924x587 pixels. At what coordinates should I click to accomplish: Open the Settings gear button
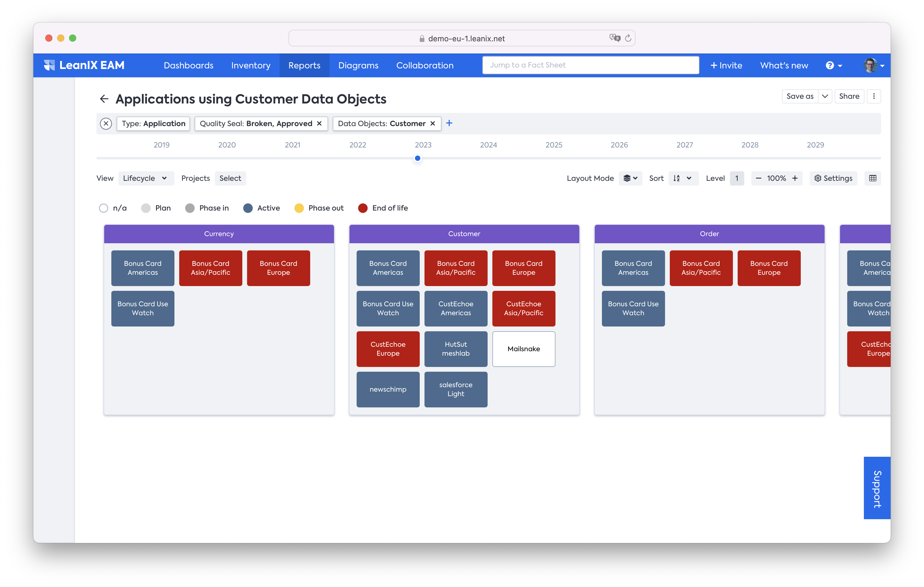[833, 178]
